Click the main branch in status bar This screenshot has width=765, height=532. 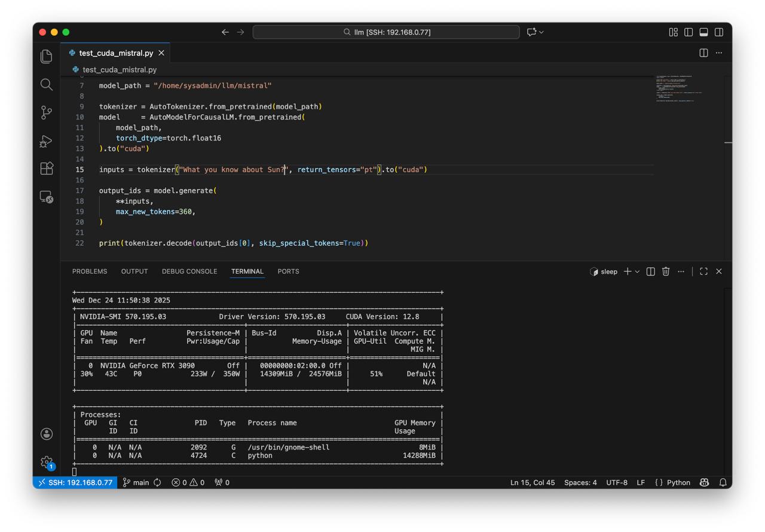tap(136, 482)
